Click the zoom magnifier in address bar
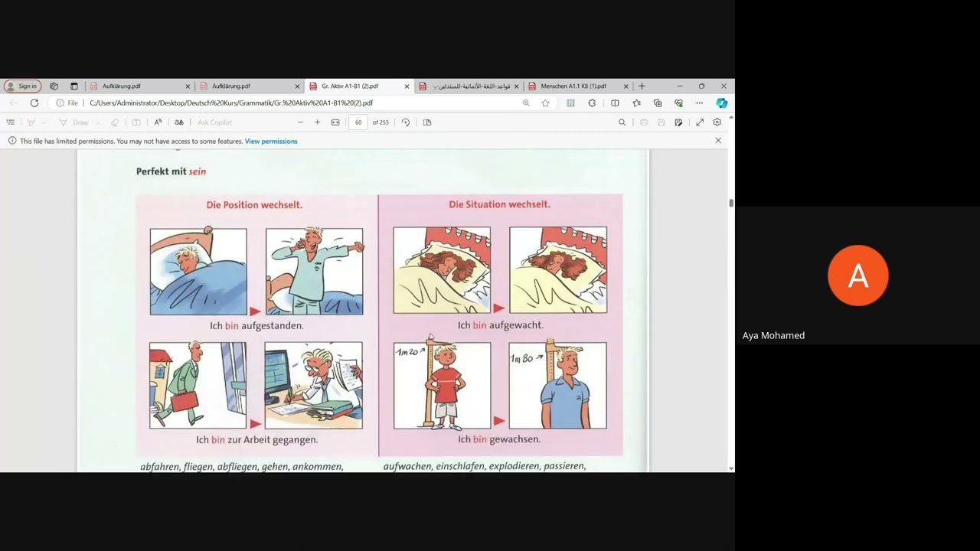 [x=526, y=103]
